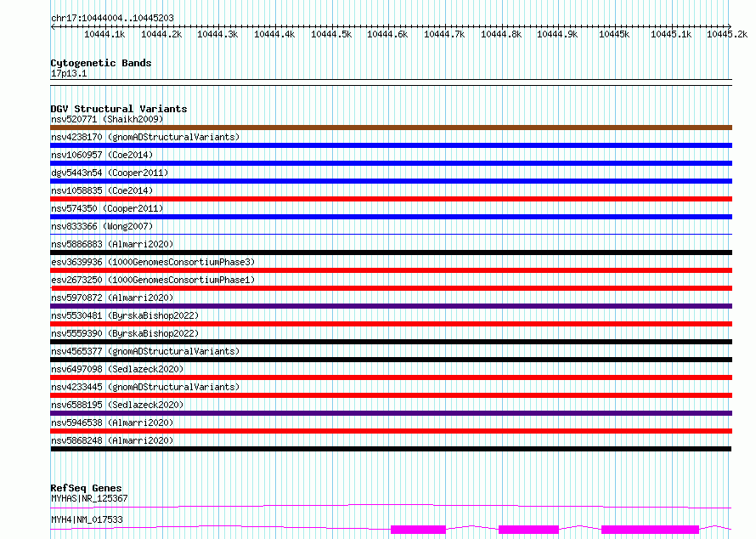Click the purple bar under nsv6588195
This screenshot has height=539, width=756.
391,413
